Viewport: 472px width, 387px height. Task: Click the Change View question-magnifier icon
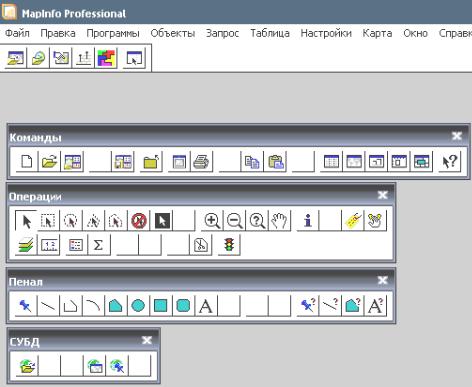(x=257, y=221)
